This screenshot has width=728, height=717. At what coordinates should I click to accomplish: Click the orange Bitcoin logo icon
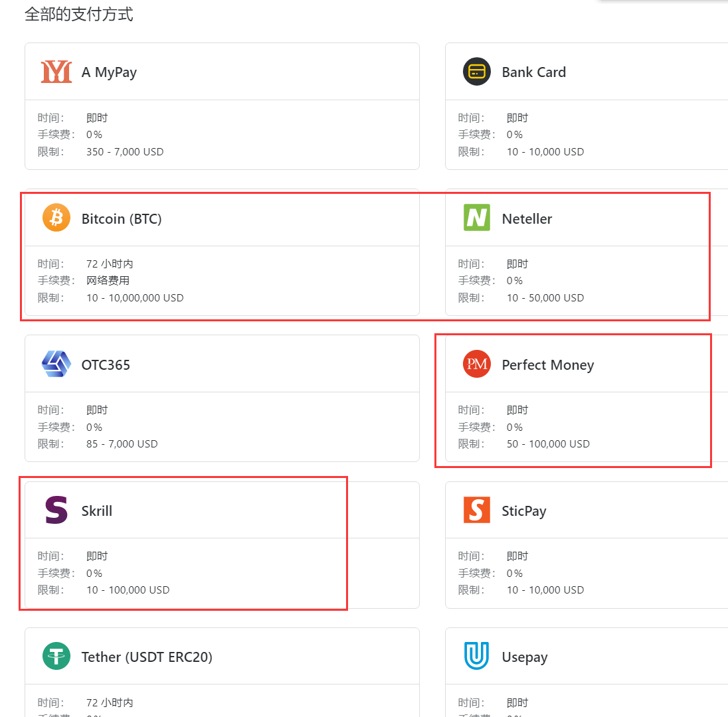click(56, 218)
